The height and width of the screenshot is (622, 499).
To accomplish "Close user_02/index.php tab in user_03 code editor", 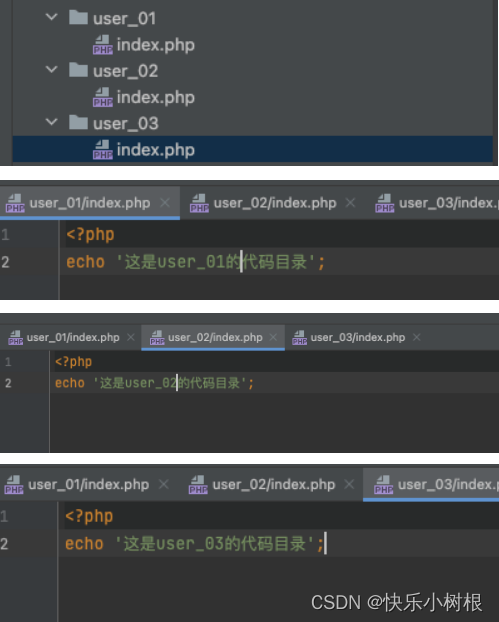I will [349, 484].
